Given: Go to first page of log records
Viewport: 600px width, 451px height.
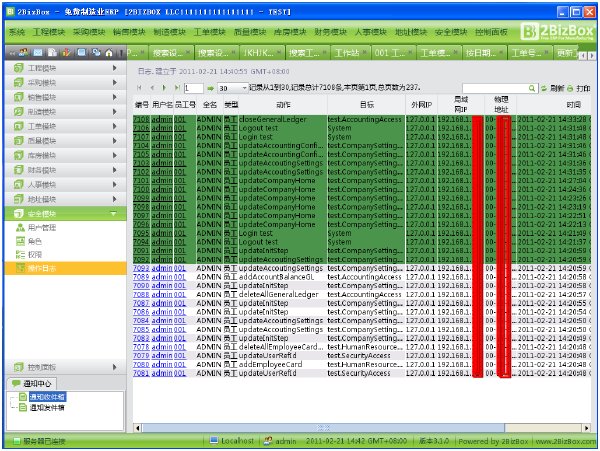Looking at the screenshot, I should tap(139, 88).
